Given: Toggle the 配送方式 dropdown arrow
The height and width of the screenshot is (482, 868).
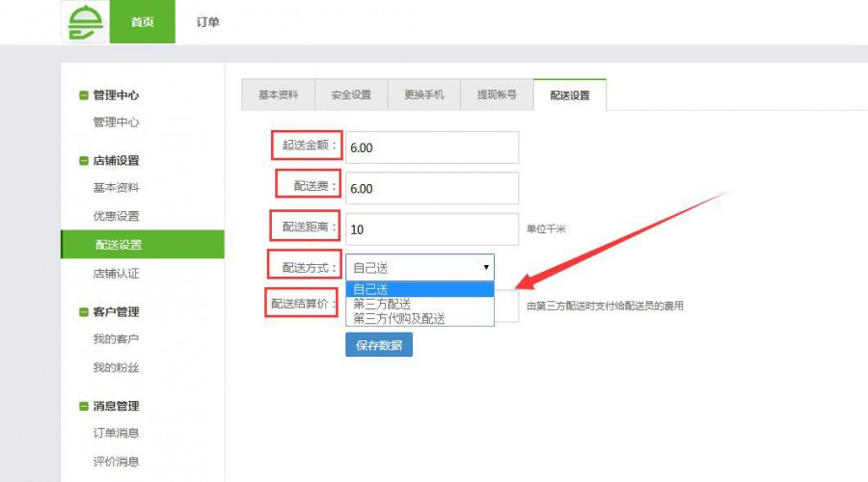Looking at the screenshot, I should coord(485,267).
